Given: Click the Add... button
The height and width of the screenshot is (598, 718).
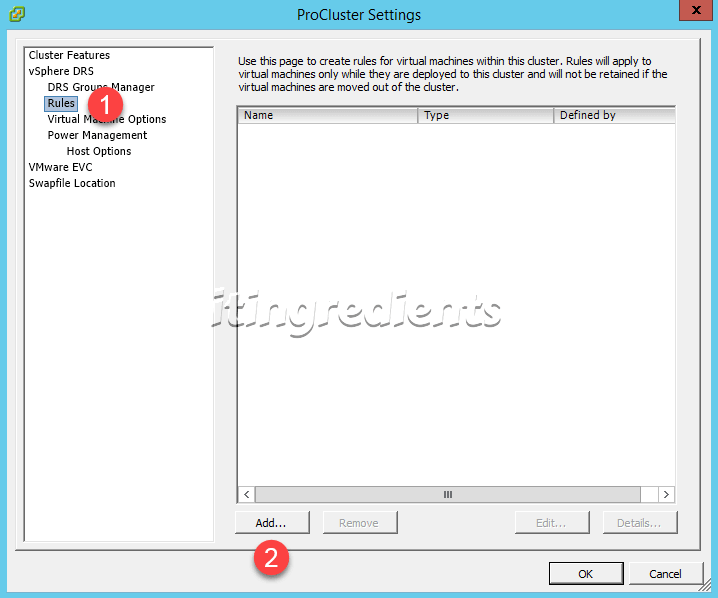Looking at the screenshot, I should [272, 523].
